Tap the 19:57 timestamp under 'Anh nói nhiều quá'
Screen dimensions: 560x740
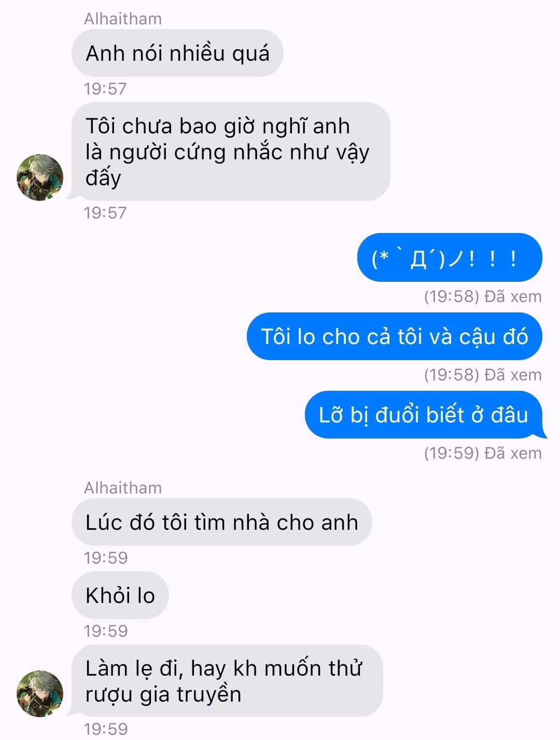click(105, 88)
